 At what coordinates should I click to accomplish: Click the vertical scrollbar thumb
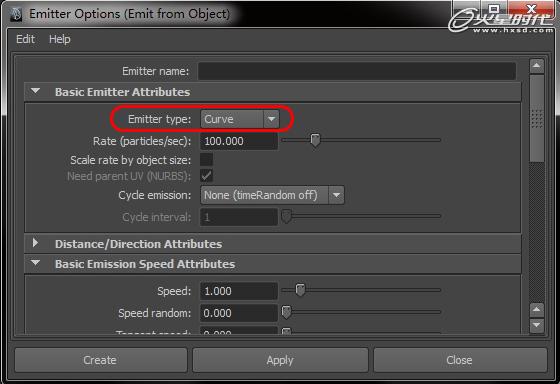[536, 118]
